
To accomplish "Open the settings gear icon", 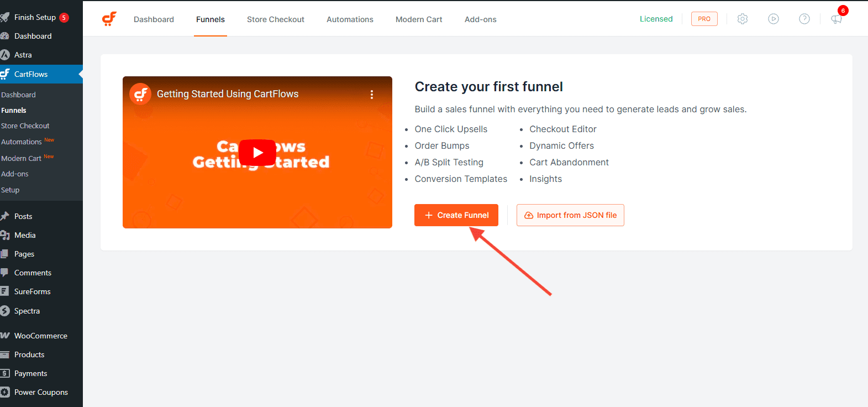I will [x=743, y=19].
